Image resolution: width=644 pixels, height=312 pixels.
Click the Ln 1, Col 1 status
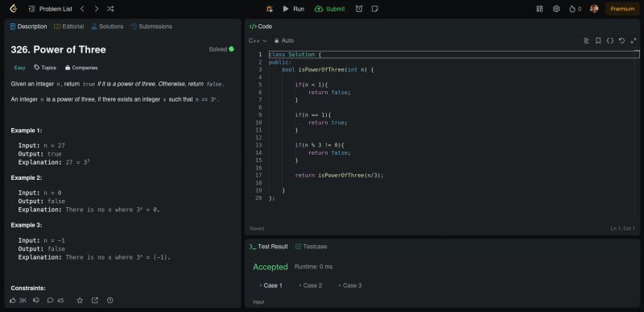coord(622,228)
